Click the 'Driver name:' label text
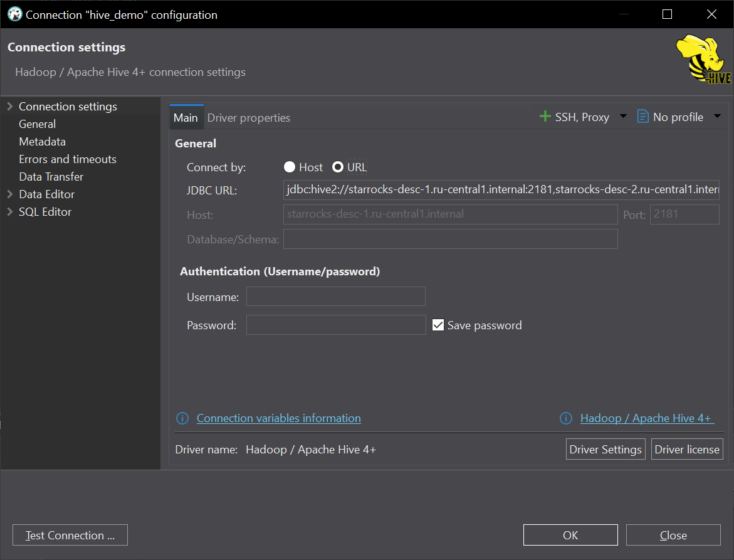734x560 pixels. (x=206, y=450)
